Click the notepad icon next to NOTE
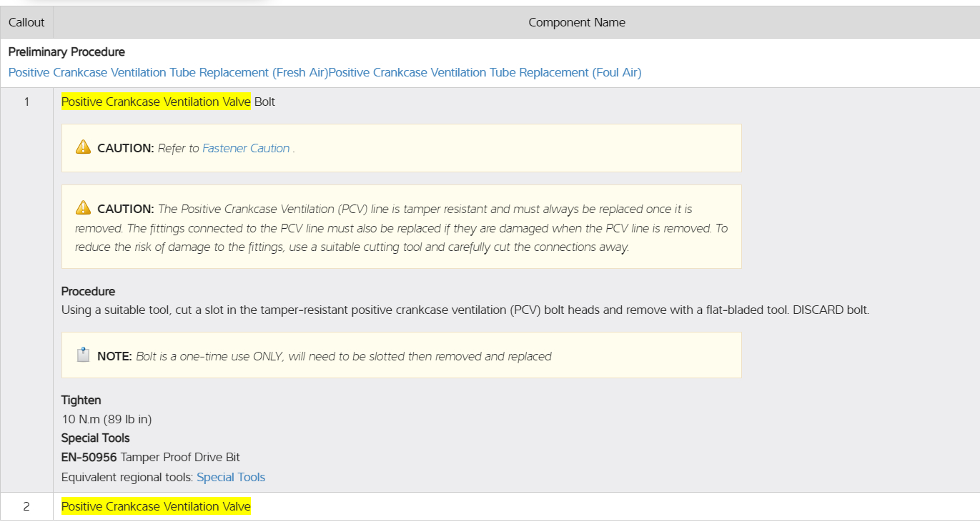Viewport: 980px width, 527px height. pyautogui.click(x=83, y=355)
